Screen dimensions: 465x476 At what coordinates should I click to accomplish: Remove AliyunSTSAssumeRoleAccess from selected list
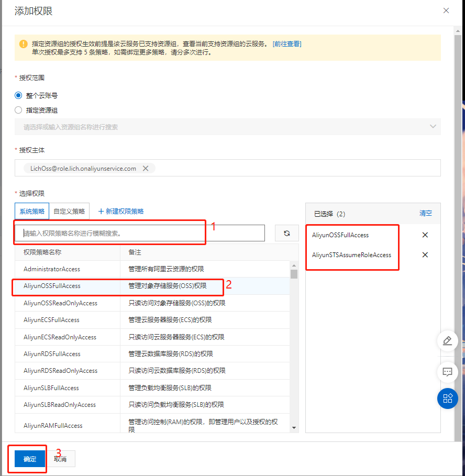coord(425,254)
